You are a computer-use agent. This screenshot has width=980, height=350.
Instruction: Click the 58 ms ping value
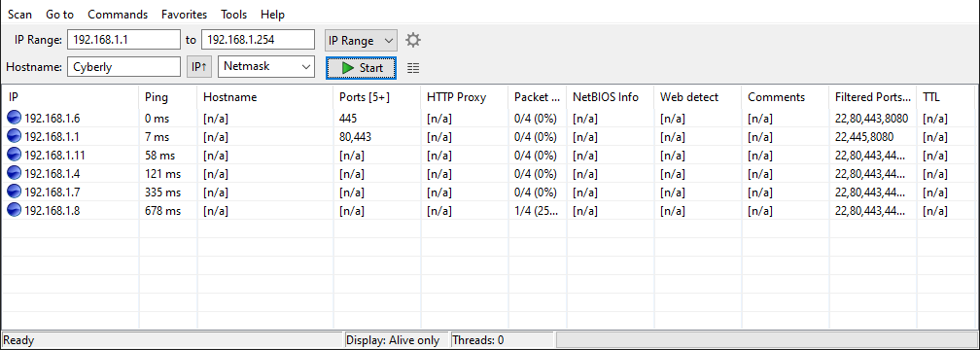coord(160,155)
